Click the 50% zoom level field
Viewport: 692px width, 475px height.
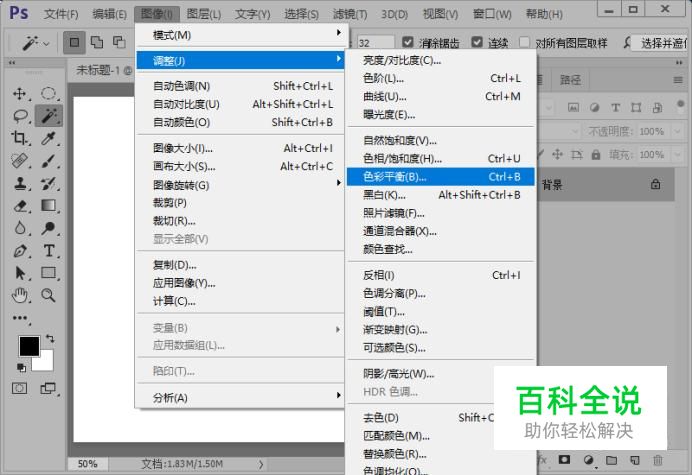(87, 464)
